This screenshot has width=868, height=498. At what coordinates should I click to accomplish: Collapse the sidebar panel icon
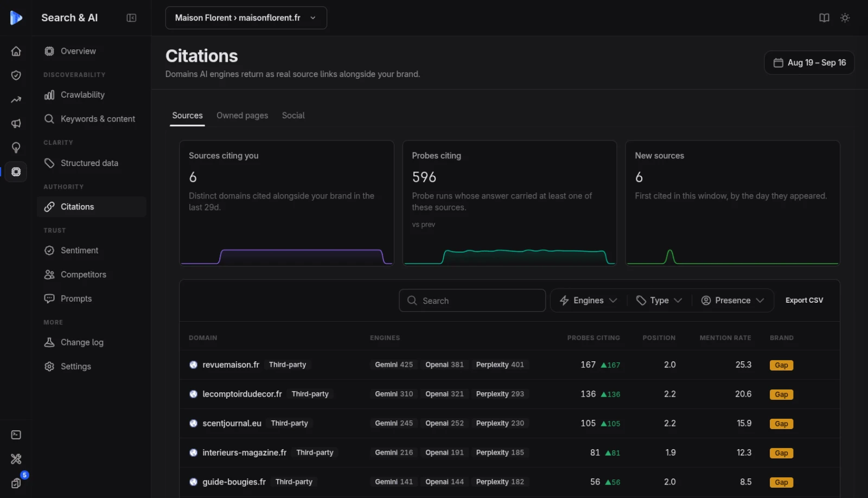tap(131, 18)
